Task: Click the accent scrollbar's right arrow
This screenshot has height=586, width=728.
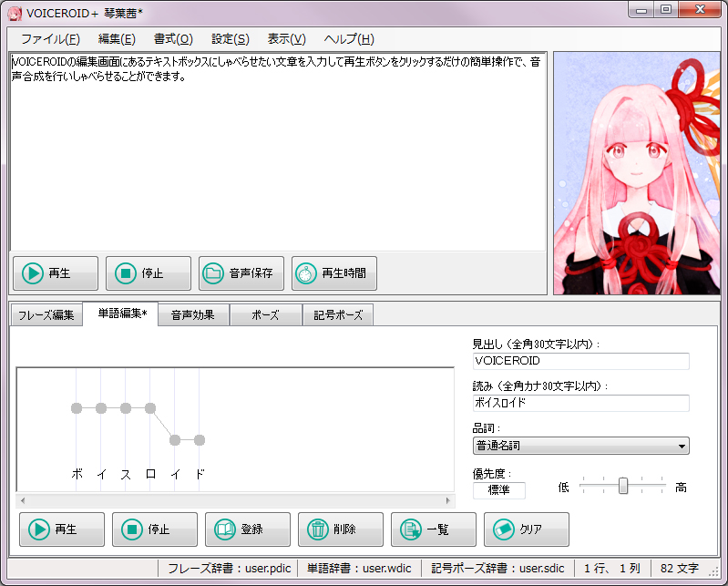Action: (448, 500)
